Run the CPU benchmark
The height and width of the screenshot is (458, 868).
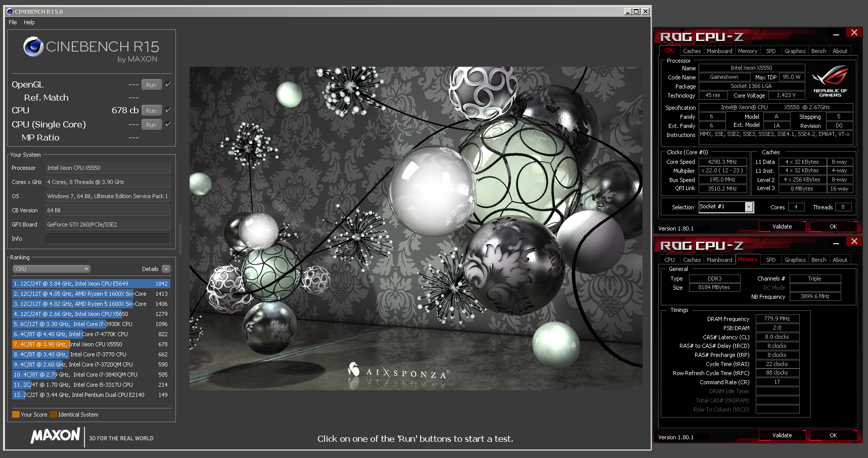click(151, 110)
